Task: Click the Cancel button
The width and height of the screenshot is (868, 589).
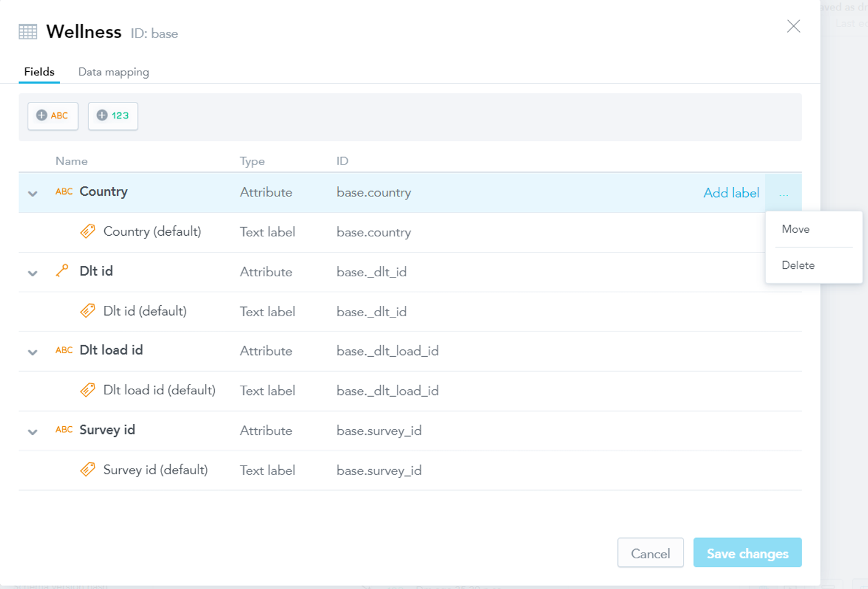Action: click(650, 553)
